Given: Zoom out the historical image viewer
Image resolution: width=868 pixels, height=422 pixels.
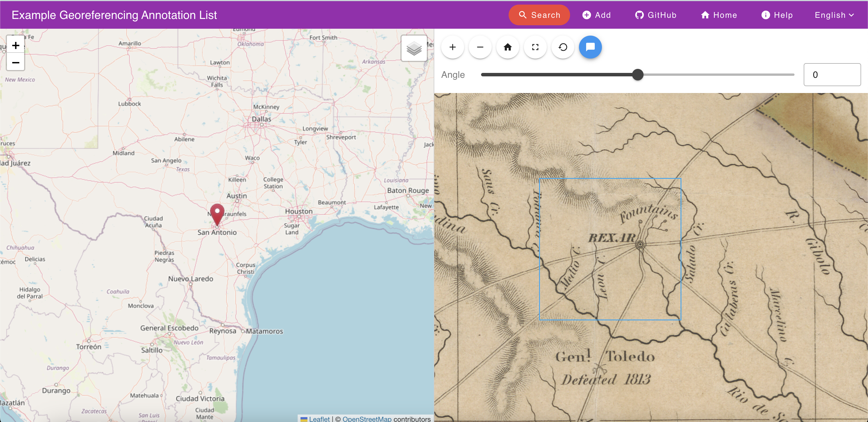Looking at the screenshot, I should click(480, 47).
